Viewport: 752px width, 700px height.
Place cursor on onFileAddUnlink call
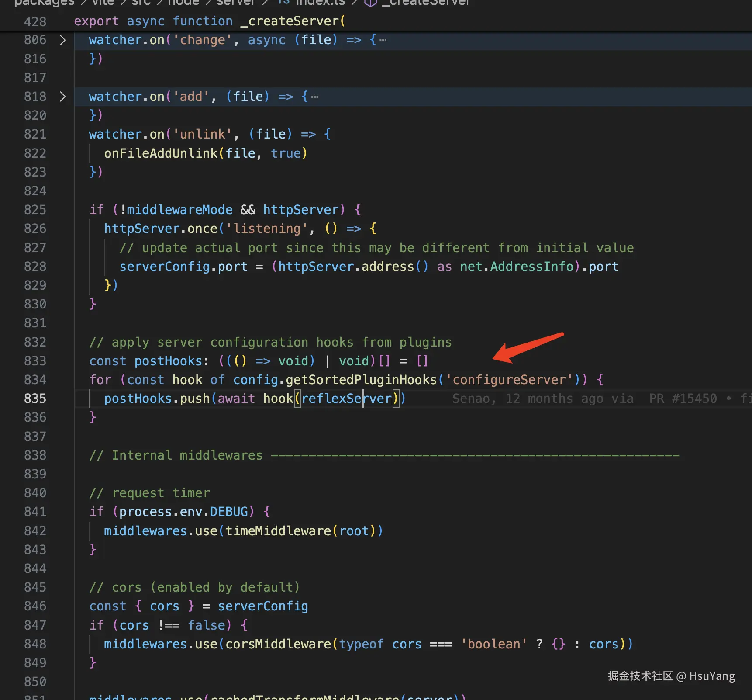click(x=161, y=153)
